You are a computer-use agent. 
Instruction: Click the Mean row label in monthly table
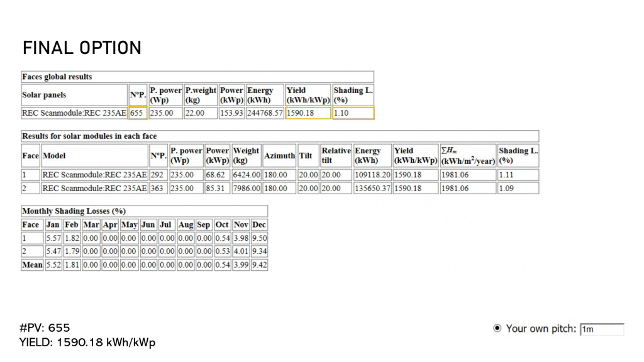click(x=32, y=265)
